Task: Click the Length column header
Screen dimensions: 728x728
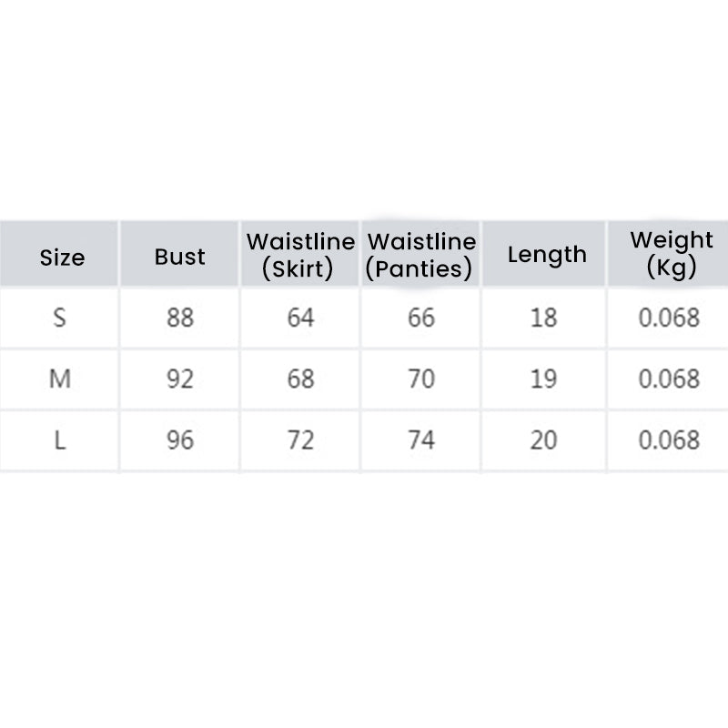Action: [547, 255]
